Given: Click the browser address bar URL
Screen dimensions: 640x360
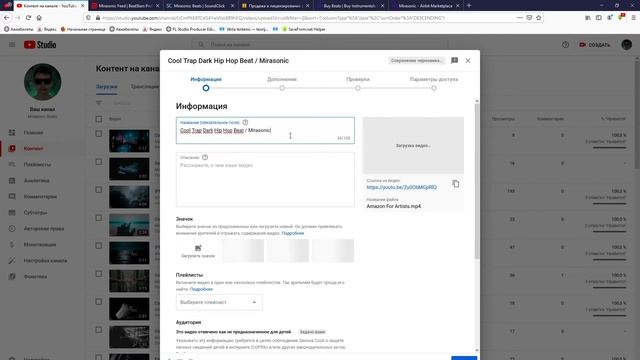Looking at the screenshot, I should [x=273, y=18].
